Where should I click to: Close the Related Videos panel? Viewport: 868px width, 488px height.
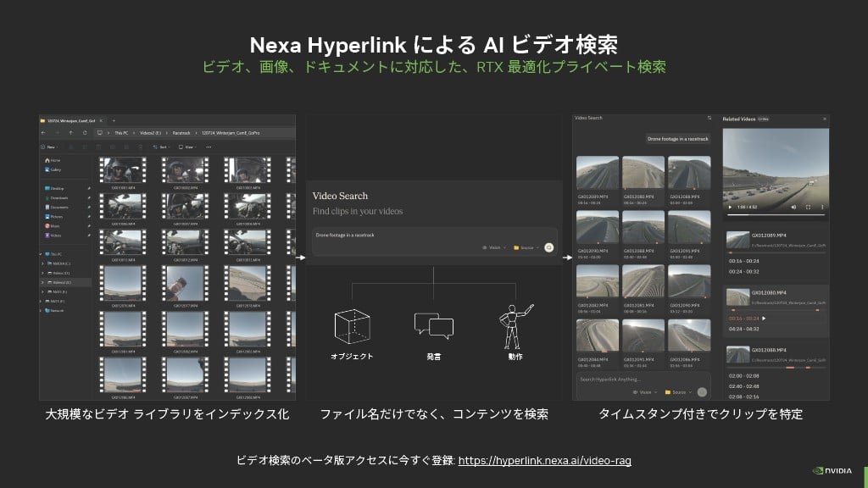click(x=824, y=119)
